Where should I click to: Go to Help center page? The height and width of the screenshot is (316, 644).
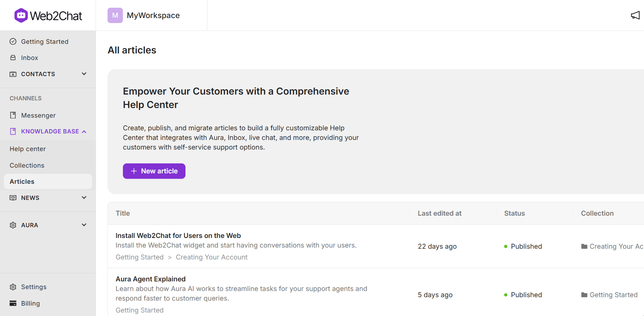click(28, 149)
